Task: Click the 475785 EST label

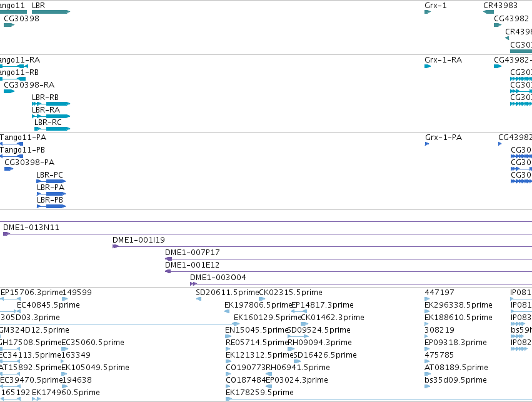Action: click(439, 355)
